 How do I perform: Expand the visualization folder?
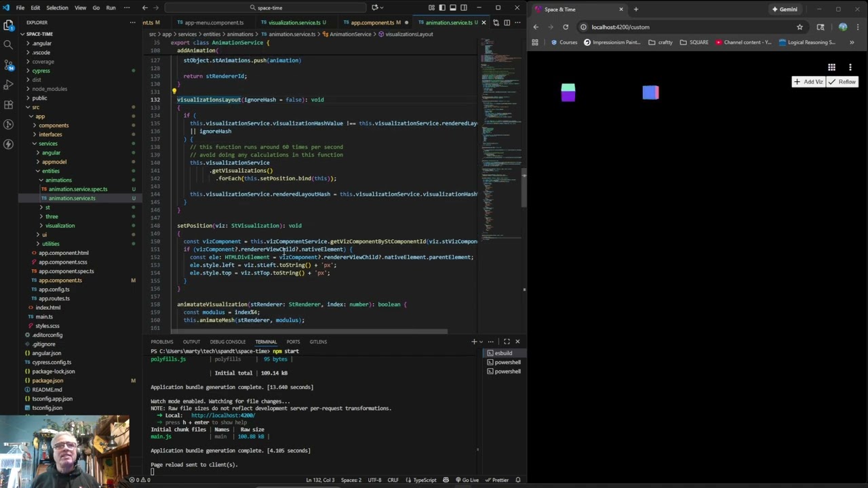pos(60,226)
